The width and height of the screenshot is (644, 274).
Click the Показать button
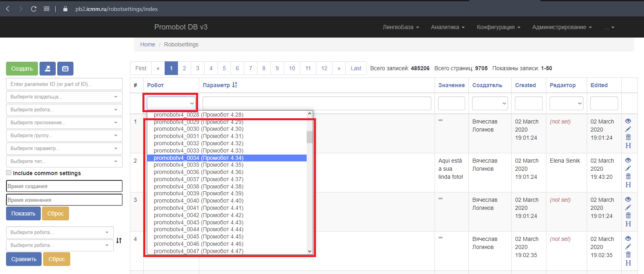pyautogui.click(x=23, y=213)
